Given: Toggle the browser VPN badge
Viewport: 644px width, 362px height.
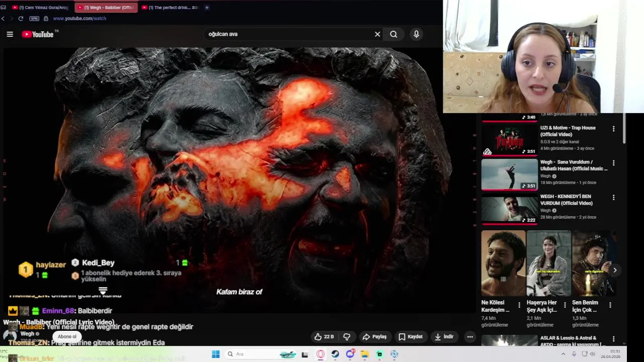Looking at the screenshot, I should [x=34, y=19].
